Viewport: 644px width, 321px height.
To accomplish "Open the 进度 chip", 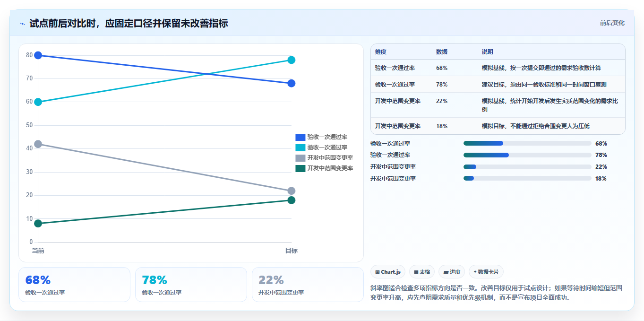I will click(x=452, y=272).
